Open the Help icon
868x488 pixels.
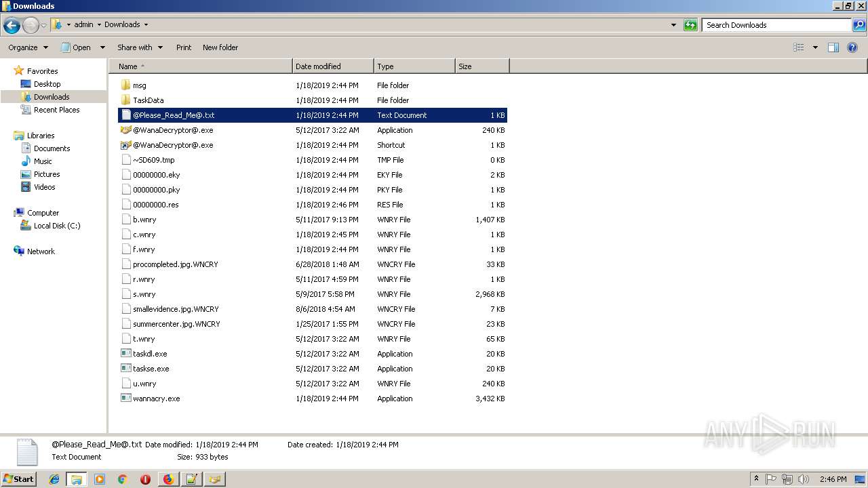point(852,47)
